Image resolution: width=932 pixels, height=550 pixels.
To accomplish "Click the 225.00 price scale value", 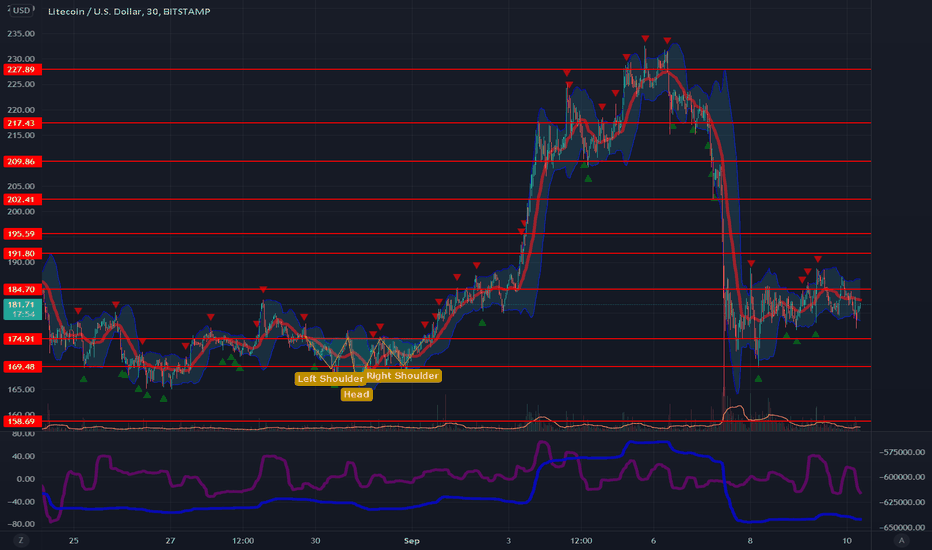I will pyautogui.click(x=21, y=84).
